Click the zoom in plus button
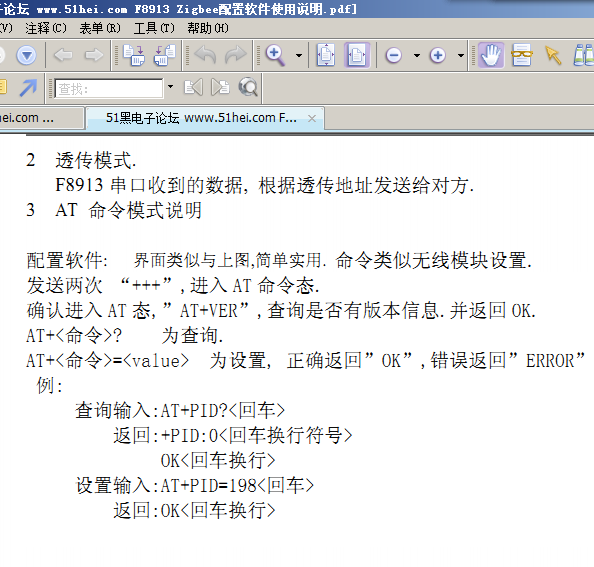Viewport: 594px width, 567px height. pos(438,56)
